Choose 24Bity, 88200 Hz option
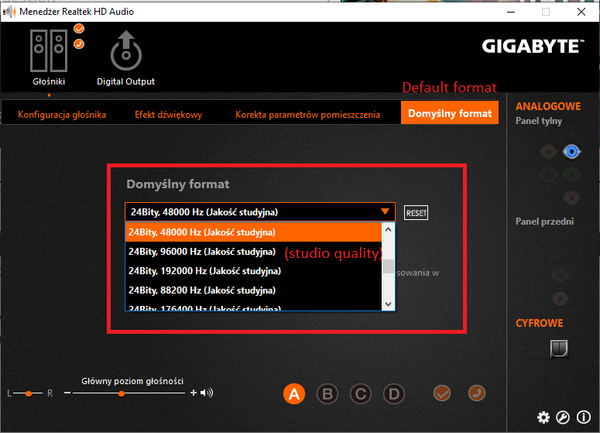 click(253, 290)
